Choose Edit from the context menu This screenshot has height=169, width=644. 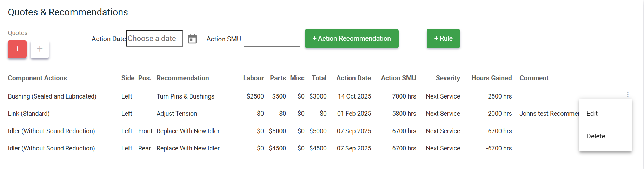pyautogui.click(x=592, y=114)
